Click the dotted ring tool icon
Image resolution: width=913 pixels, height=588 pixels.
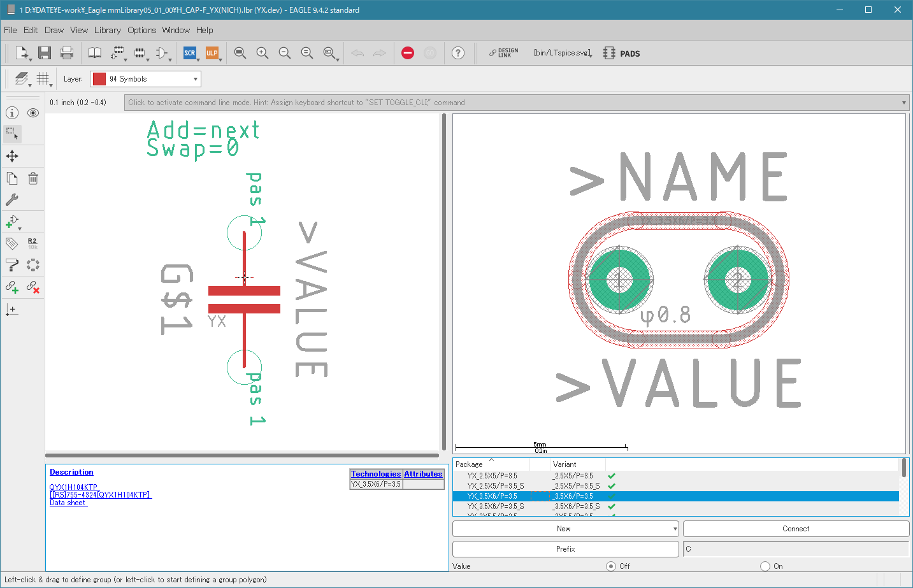tap(33, 265)
